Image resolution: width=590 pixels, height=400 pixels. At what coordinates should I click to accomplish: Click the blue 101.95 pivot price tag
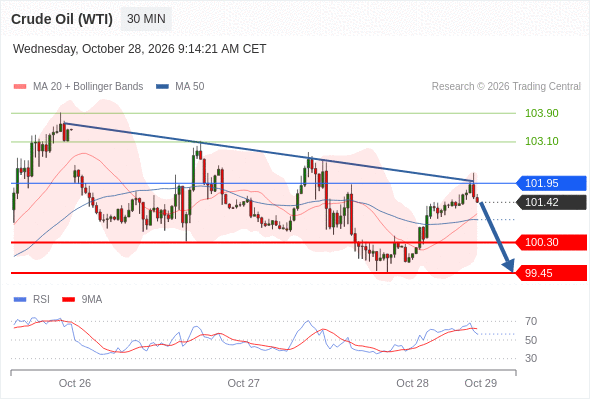(x=551, y=183)
